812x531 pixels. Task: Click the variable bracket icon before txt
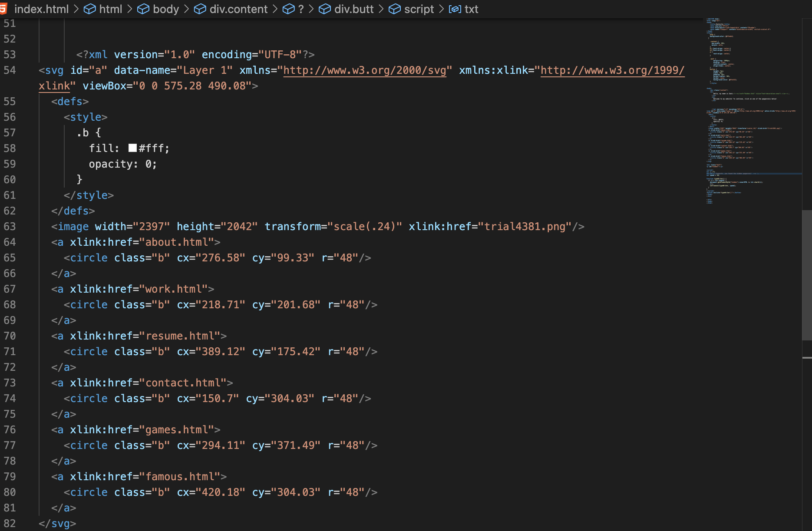[455, 9]
